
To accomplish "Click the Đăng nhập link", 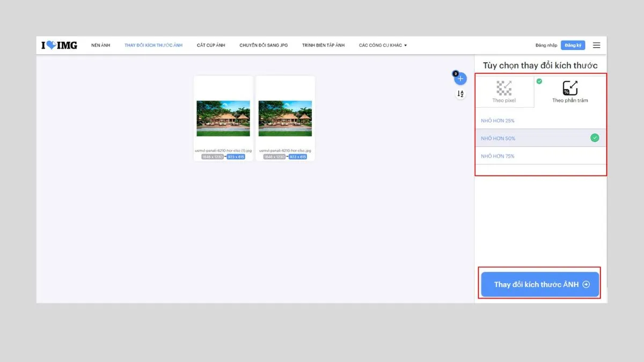I will 546,46.
